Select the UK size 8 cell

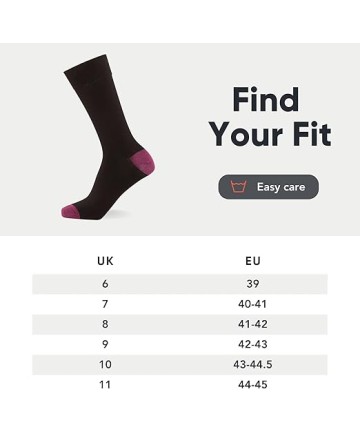pyautogui.click(x=105, y=324)
